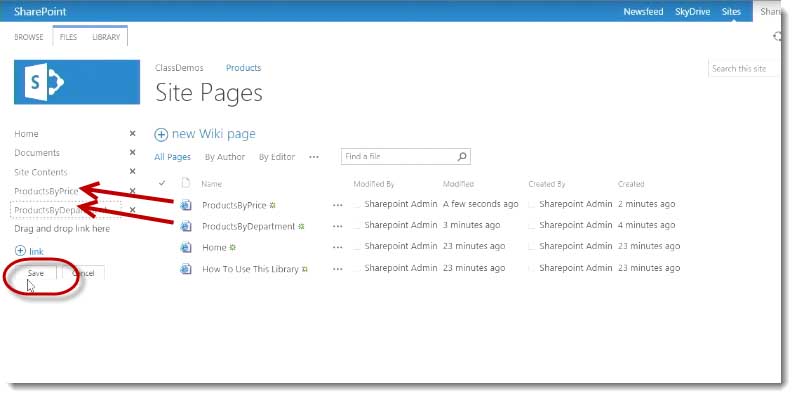796x398 pixels.
Task: Click 'Drag and drop link here' placeholder
Action: 62,228
